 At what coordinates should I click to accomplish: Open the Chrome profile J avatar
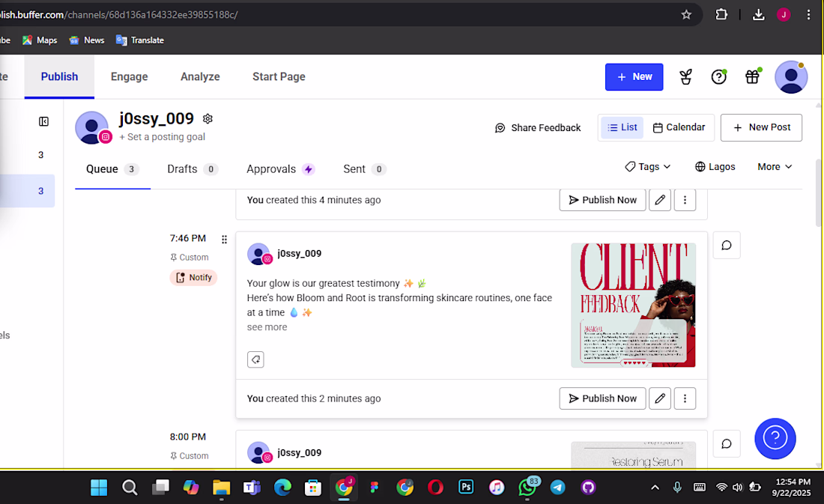click(x=784, y=15)
